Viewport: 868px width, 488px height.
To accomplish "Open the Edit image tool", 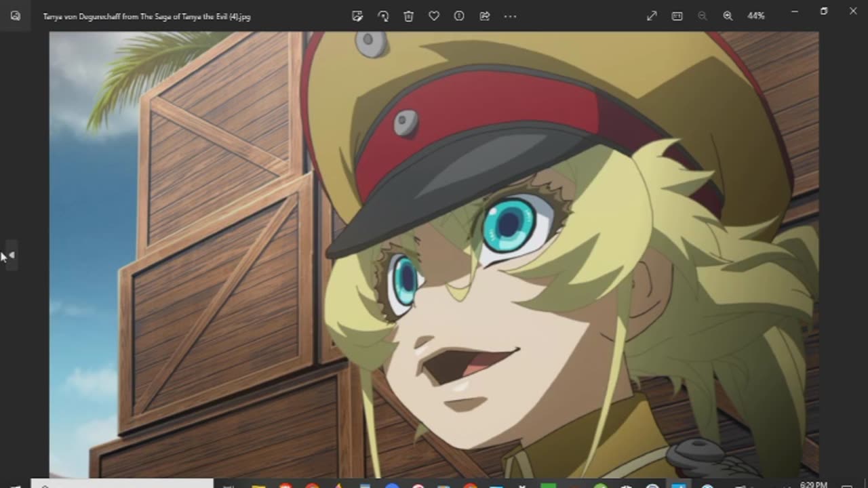I will (x=357, y=16).
